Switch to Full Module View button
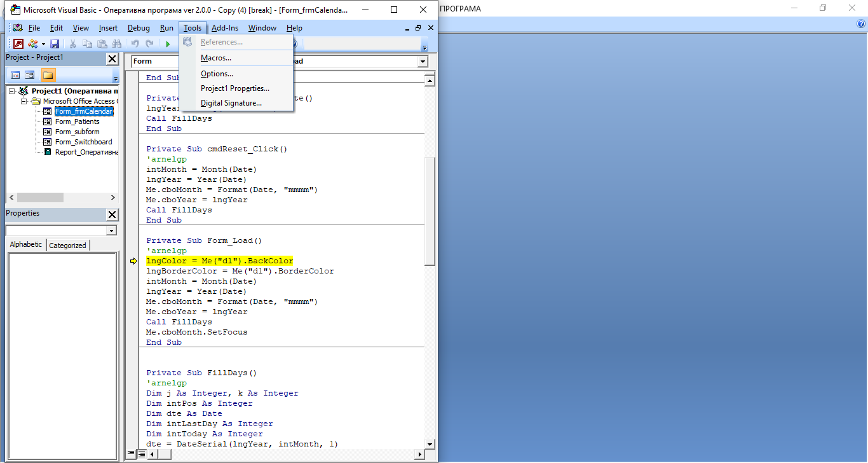 pyautogui.click(x=141, y=454)
